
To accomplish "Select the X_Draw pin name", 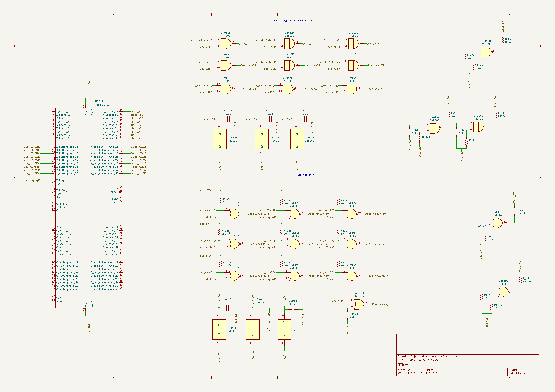I will (61, 194).
